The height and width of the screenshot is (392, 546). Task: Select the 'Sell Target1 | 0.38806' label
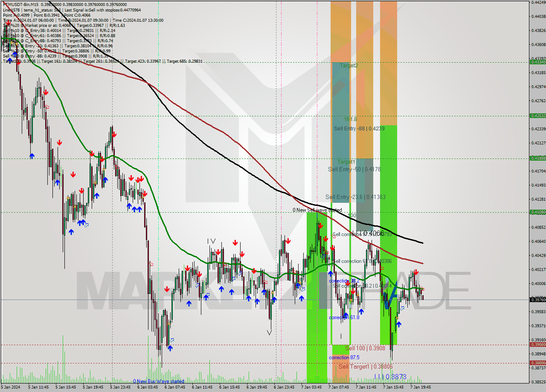tap(366, 366)
